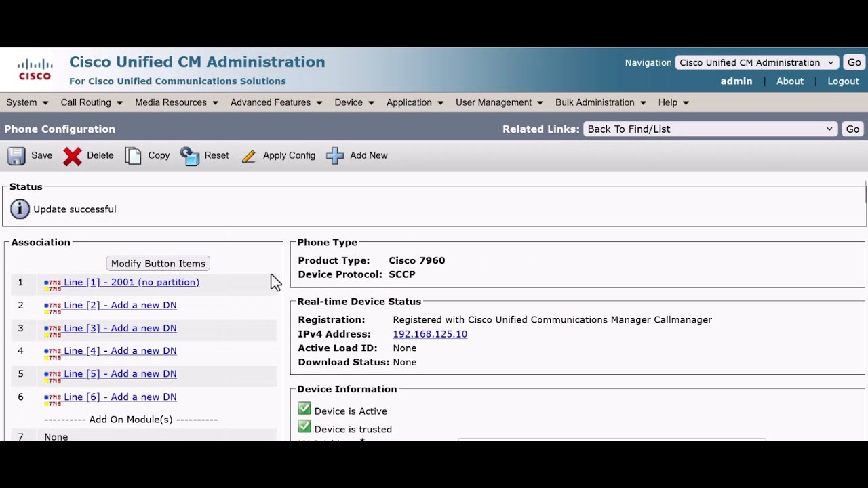Screen dimensions: 868x488
Task: Click the Modify Button Items button
Action: [x=158, y=264]
